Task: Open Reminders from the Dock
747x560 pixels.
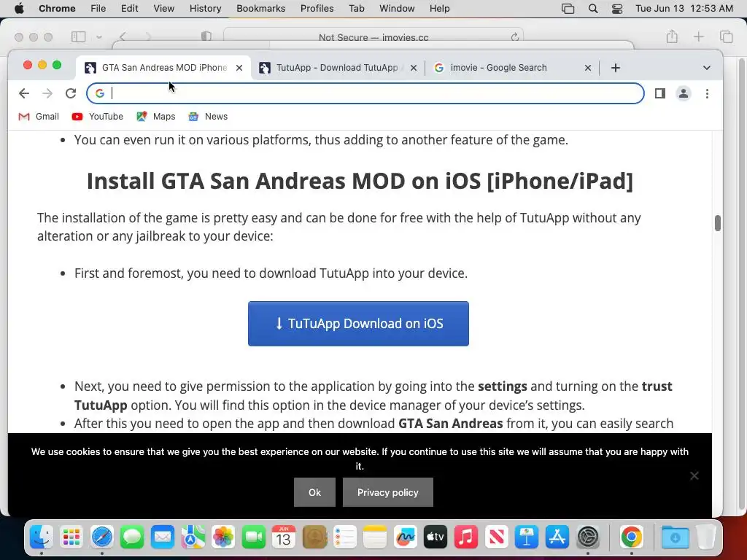Action: click(344, 537)
